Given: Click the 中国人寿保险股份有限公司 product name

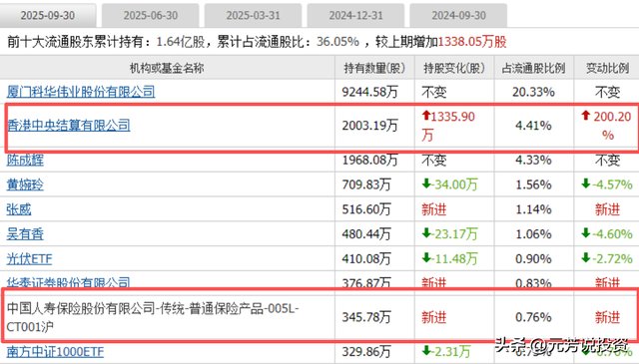Looking at the screenshot, I should (x=153, y=317).
